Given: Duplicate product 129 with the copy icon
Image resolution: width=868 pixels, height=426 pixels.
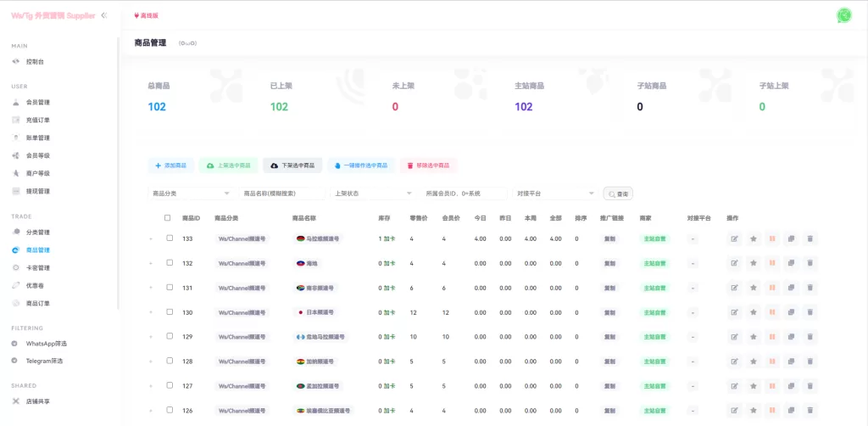Looking at the screenshot, I should 791,337.
